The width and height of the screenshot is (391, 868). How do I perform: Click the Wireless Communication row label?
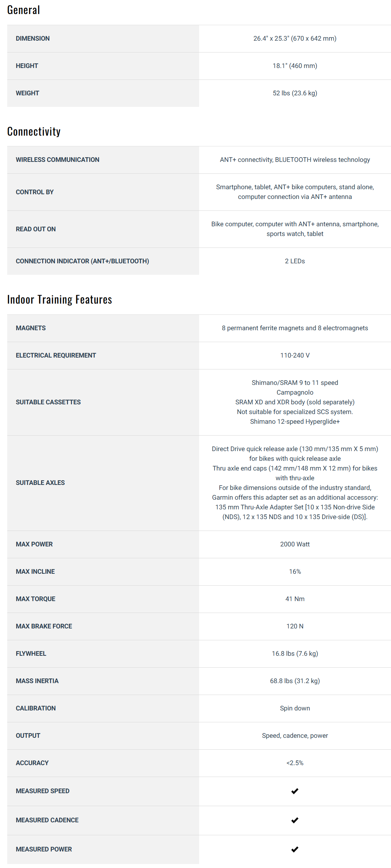(x=58, y=160)
